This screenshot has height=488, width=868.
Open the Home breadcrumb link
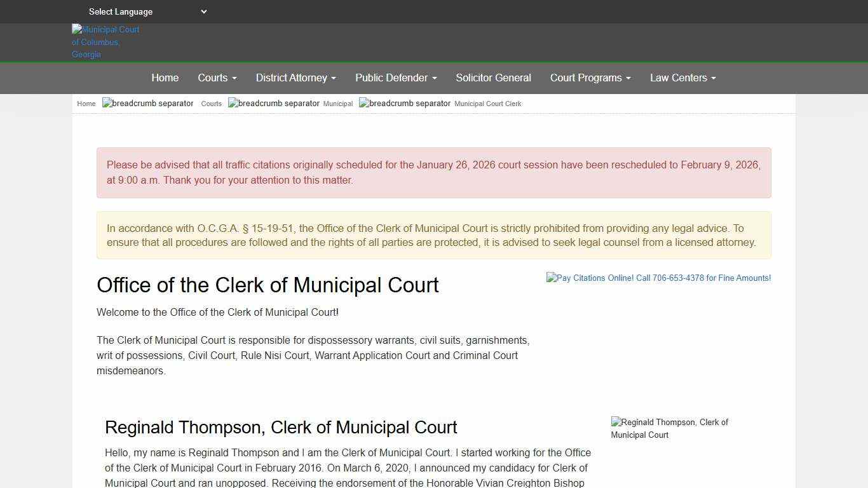(x=86, y=103)
